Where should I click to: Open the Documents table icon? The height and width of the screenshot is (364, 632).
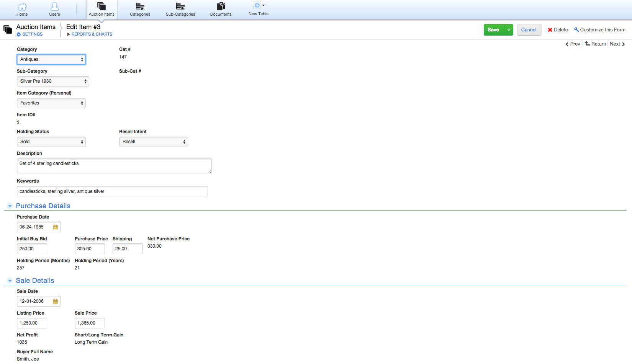click(221, 6)
